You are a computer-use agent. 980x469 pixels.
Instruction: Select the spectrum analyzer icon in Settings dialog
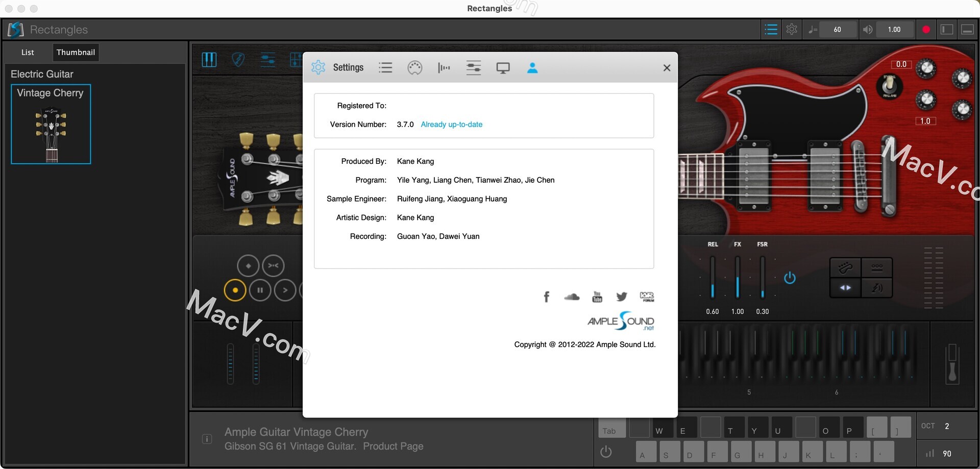[x=444, y=67]
